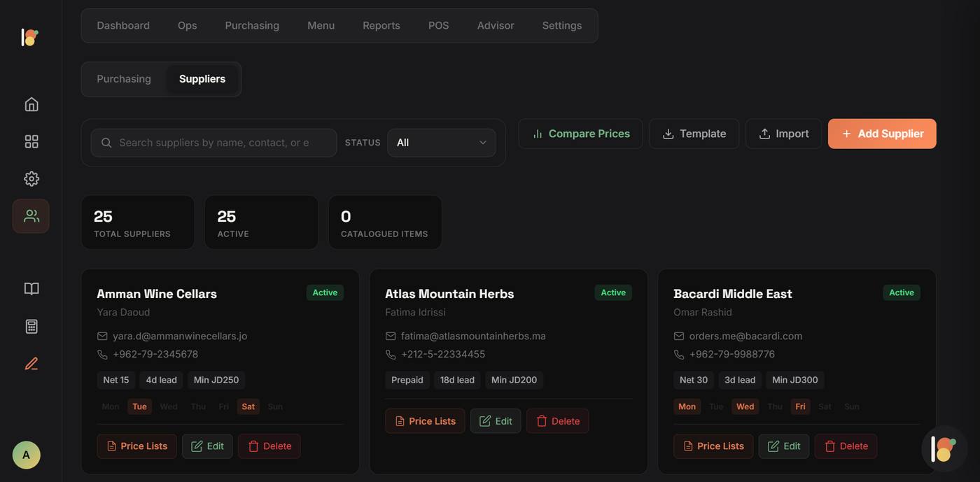Open the floating assistant logo button

[944, 449]
